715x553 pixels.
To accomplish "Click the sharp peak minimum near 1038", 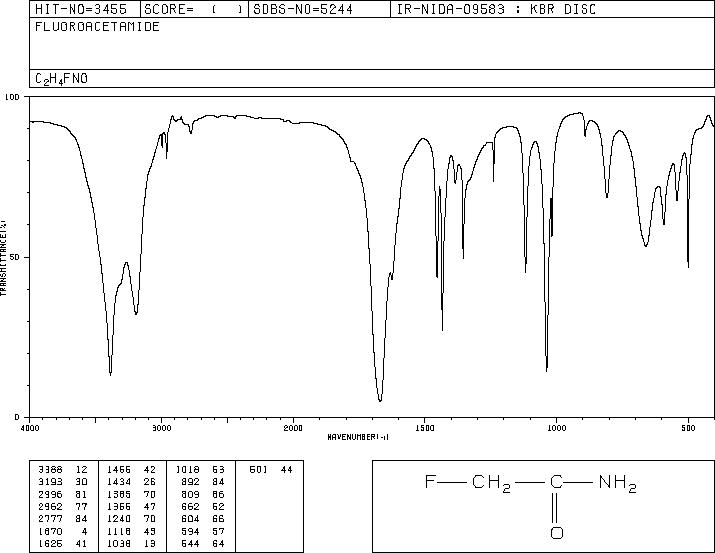I will [547, 369].
